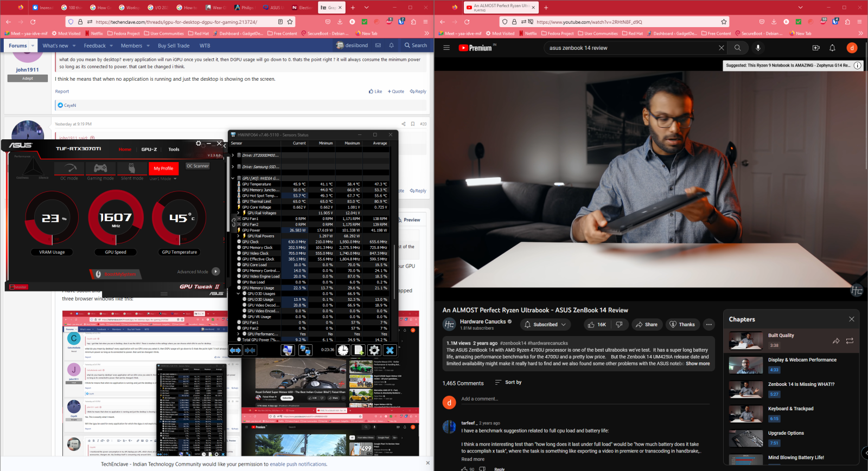Expand GPU Rail Voltages row
This screenshot has width=868, height=471.
coord(238,213)
